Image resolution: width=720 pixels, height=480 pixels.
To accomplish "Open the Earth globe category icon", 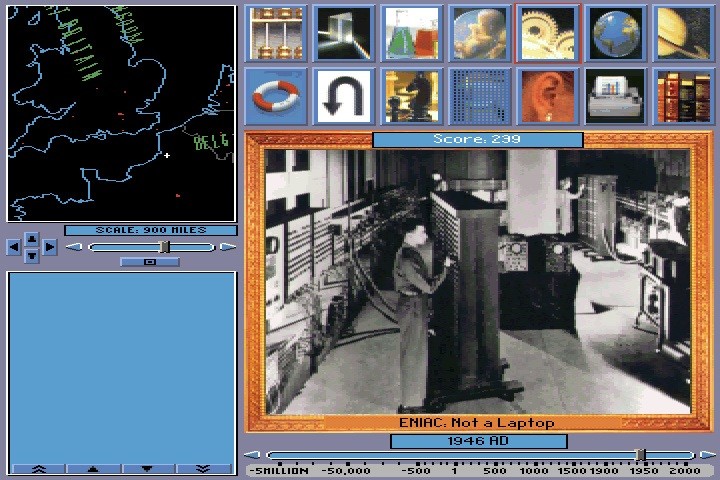I will (x=616, y=34).
